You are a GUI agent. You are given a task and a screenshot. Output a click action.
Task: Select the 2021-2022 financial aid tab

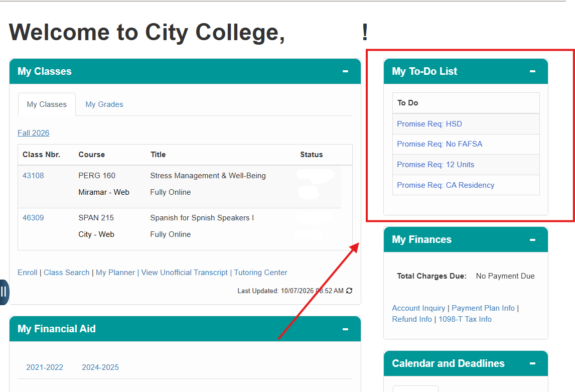[x=45, y=367]
